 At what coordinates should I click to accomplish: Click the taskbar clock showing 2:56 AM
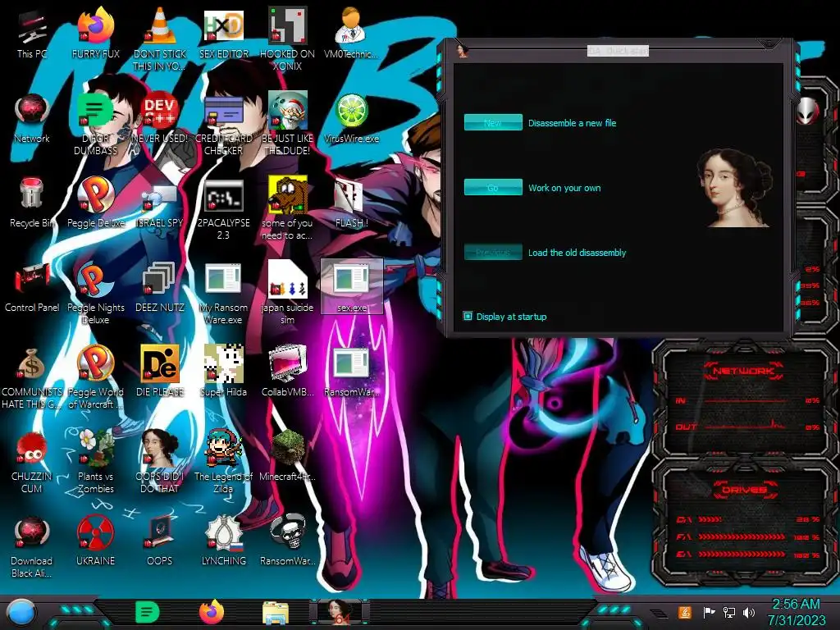click(x=796, y=612)
